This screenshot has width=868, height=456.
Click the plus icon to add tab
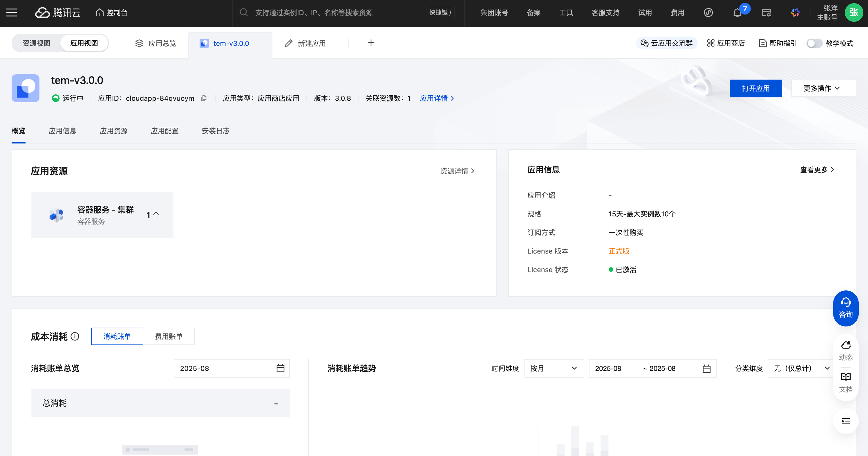point(371,43)
